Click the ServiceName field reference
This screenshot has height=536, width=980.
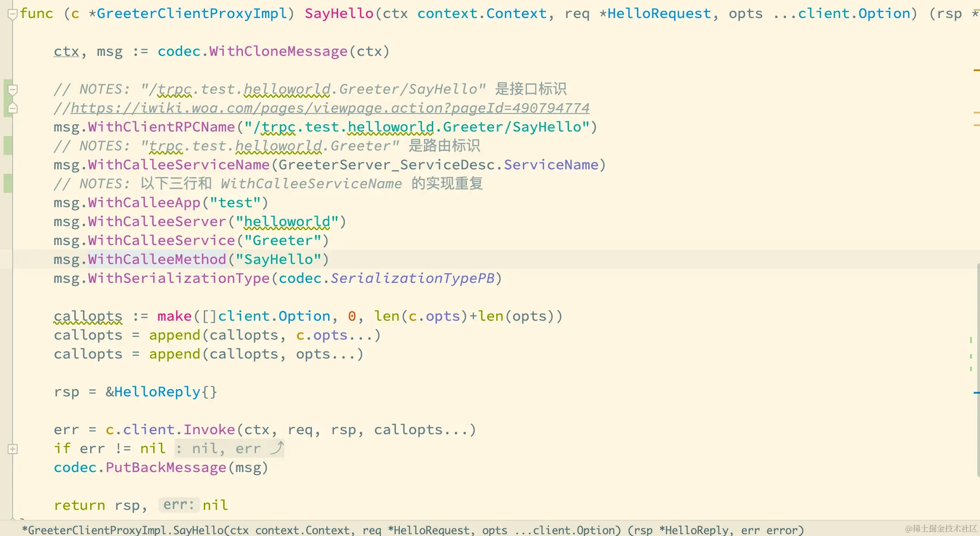click(551, 165)
